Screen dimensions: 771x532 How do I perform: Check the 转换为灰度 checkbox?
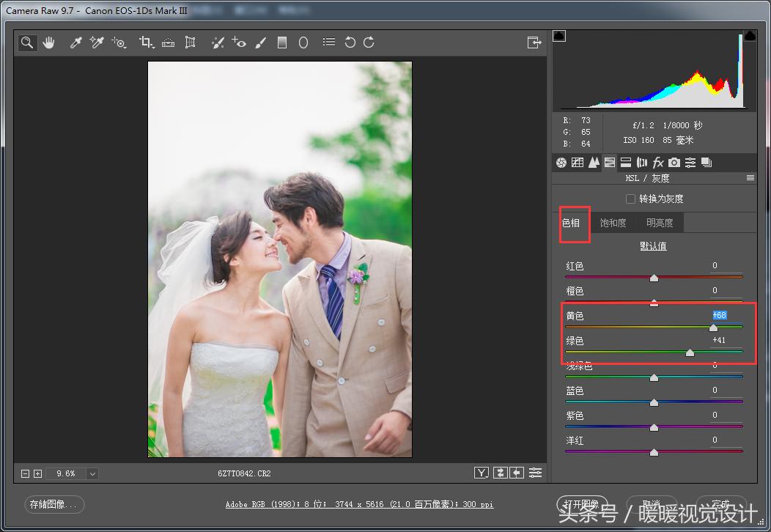(630, 199)
